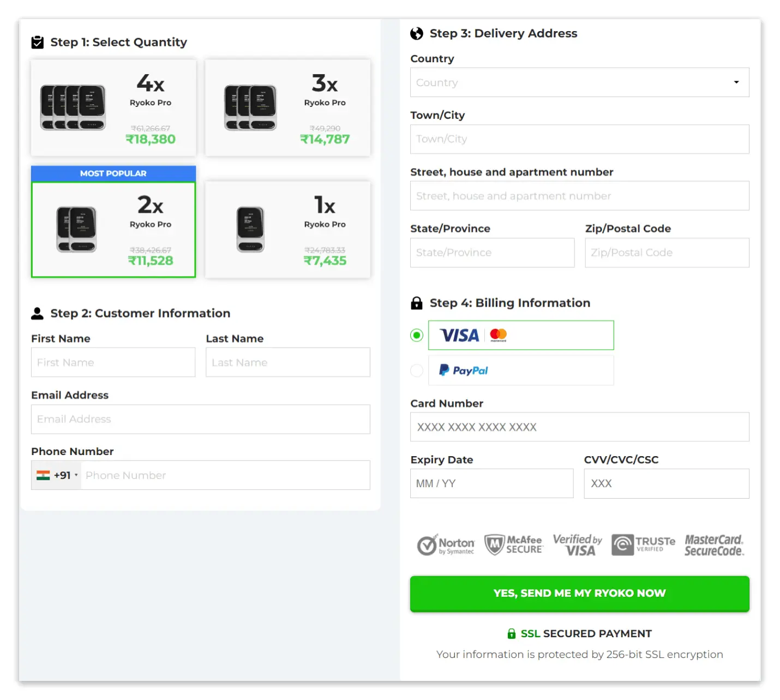This screenshot has width=780, height=700.
Task: Click the padlock icon beside Step 4
Action: point(417,303)
